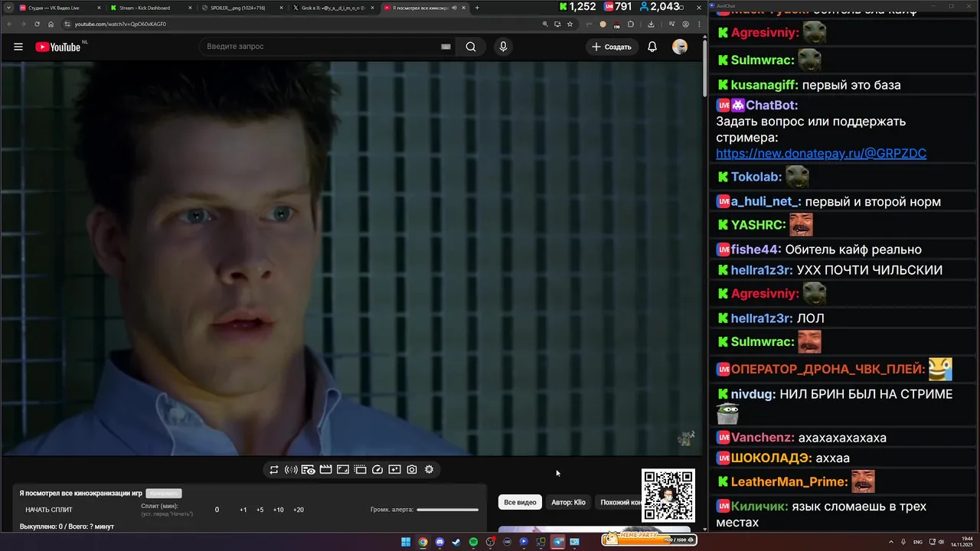
Task: Open the on-screen keyboard icon in search box
Action: pos(446,47)
